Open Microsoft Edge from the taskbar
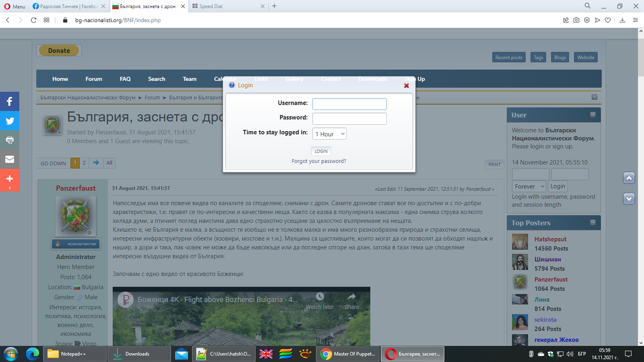This screenshot has width=644, height=362. [x=33, y=354]
